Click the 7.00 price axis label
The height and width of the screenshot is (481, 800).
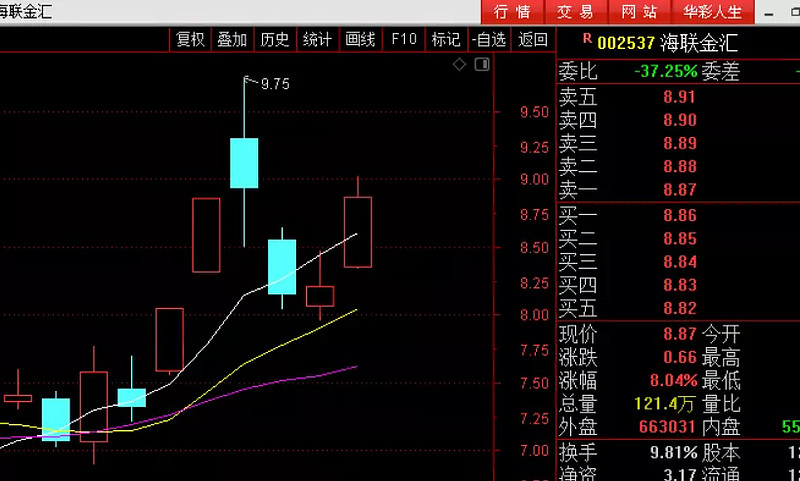click(x=534, y=451)
